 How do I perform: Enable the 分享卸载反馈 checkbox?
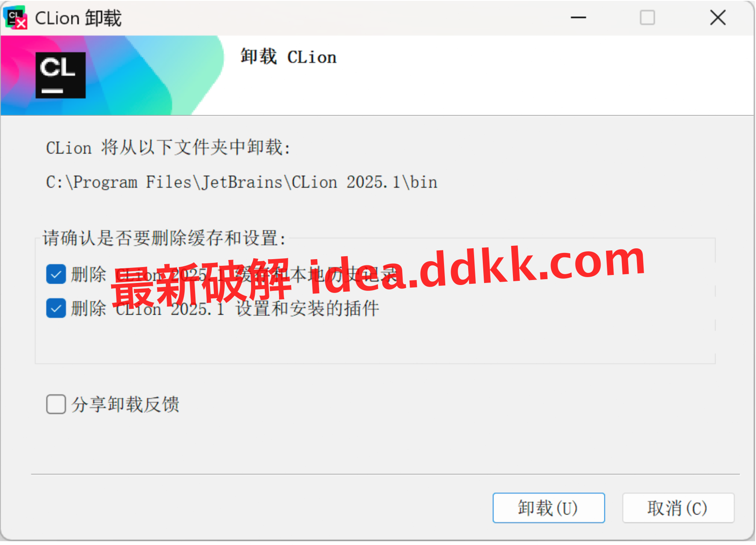tap(56, 404)
